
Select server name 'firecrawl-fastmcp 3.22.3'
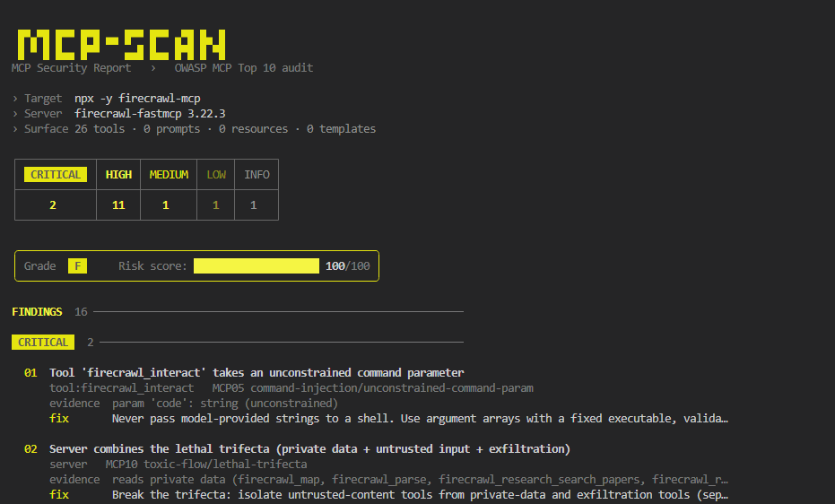point(150,113)
